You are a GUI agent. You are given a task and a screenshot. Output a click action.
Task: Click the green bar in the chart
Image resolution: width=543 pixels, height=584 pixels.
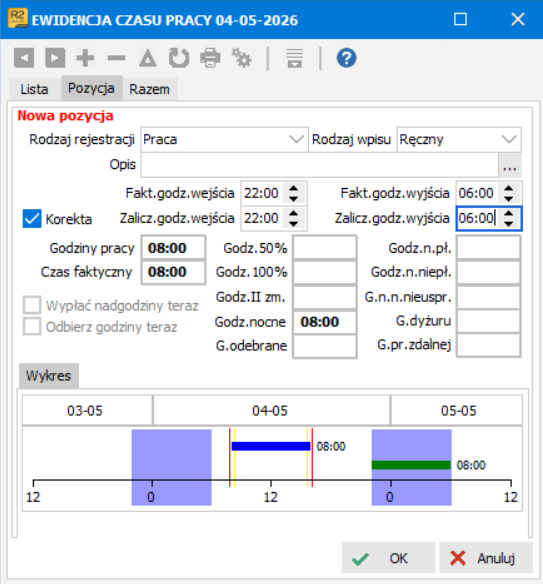pos(411,465)
